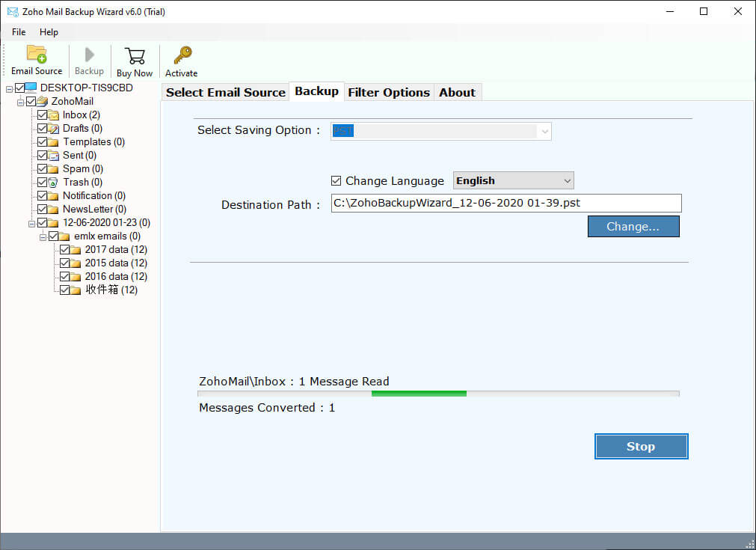The height and width of the screenshot is (550, 756).
Task: Click 'ZohoMail\Inbox : 1 Message Read' text
Action: (x=294, y=382)
